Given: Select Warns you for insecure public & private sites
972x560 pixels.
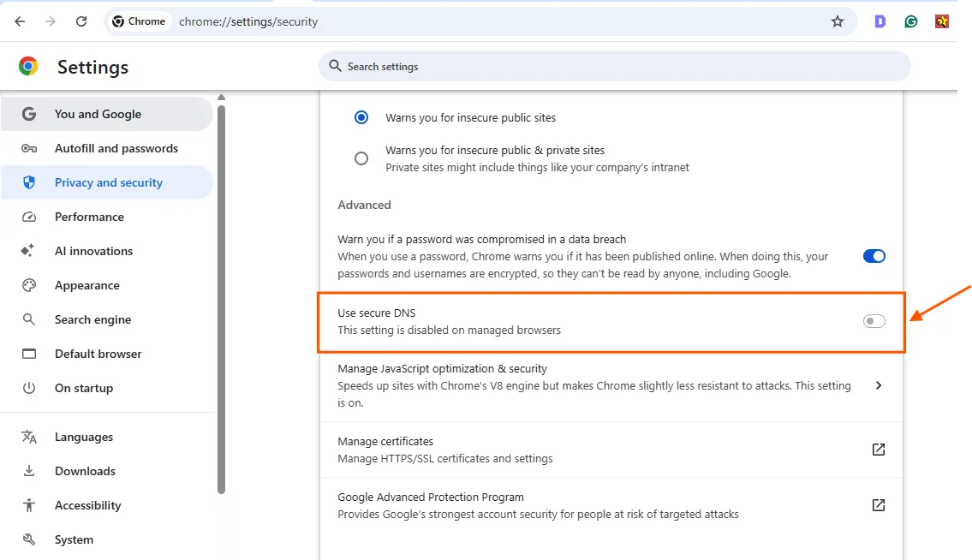Looking at the screenshot, I should point(361,158).
